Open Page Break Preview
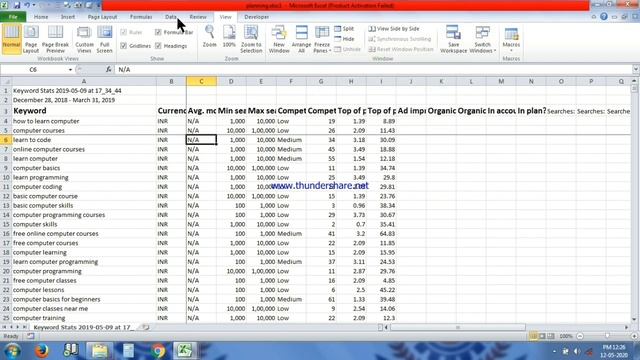Viewport: 640px width, 360px height. pos(55,39)
